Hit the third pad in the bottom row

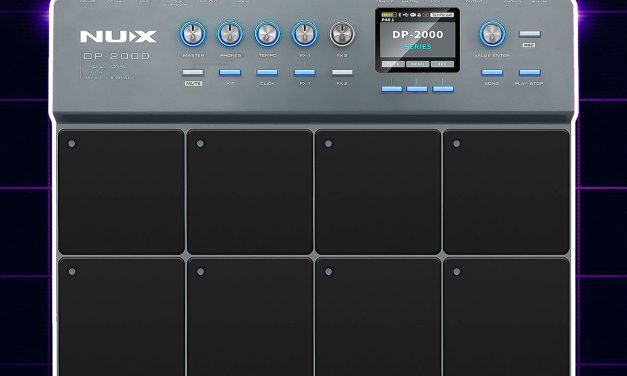[378, 317]
